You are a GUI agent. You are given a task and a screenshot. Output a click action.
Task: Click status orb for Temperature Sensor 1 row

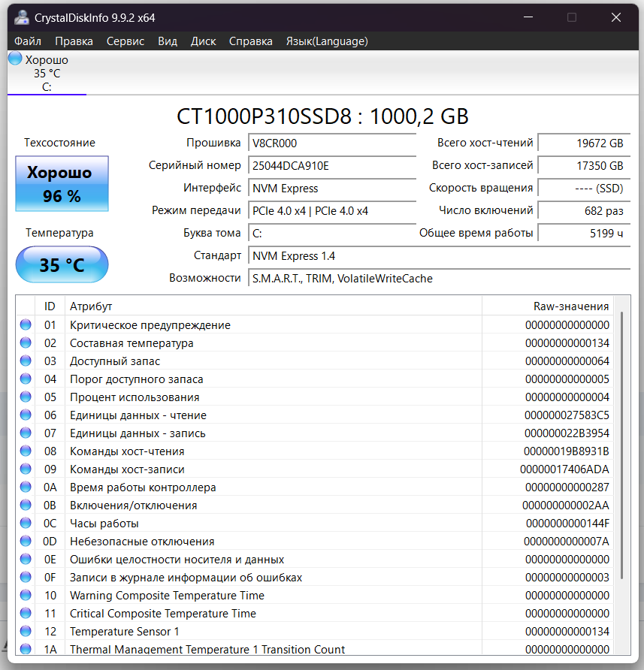coord(26,631)
